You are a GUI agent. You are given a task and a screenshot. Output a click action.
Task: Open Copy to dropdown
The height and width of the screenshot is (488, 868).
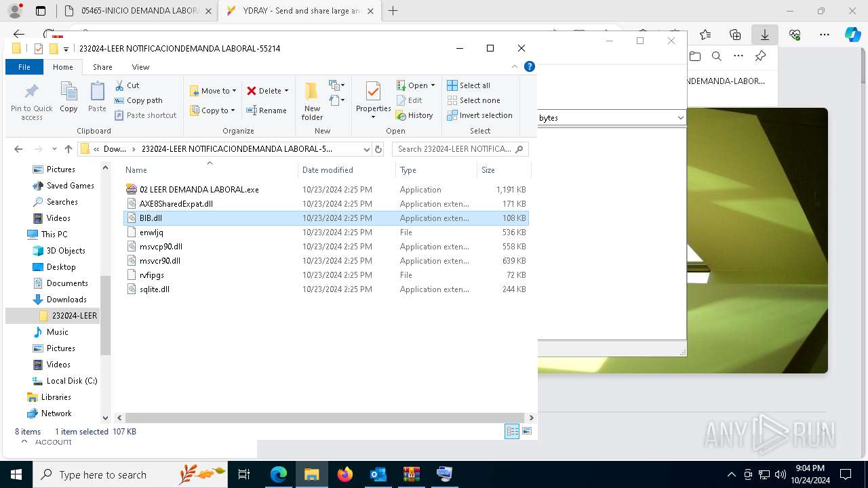(213, 110)
